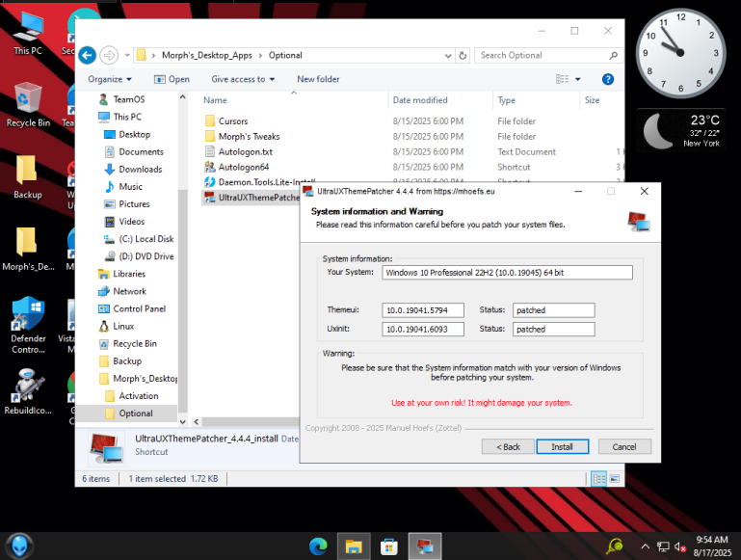Select TeamOS in navigation pane
The height and width of the screenshot is (560, 741).
tap(121, 99)
